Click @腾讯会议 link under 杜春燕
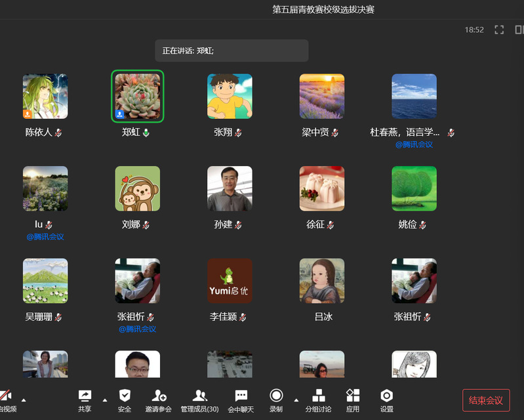Screen dimensions: 524x420 tap(414, 144)
